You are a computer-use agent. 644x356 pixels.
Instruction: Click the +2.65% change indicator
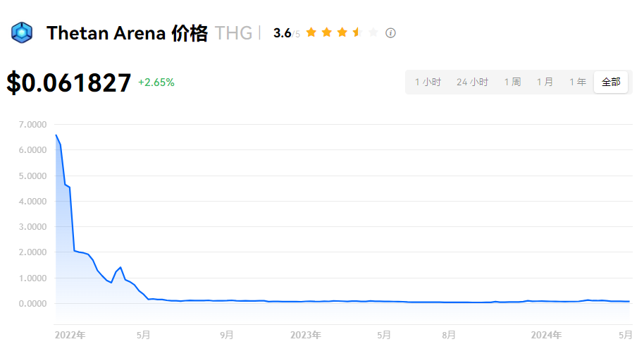156,82
